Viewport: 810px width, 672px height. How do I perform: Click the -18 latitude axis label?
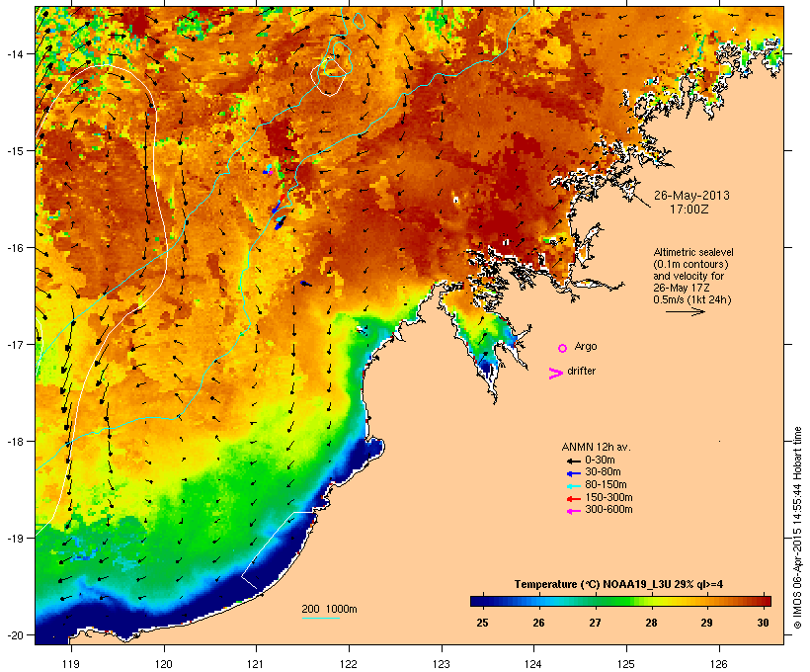[x=15, y=442]
